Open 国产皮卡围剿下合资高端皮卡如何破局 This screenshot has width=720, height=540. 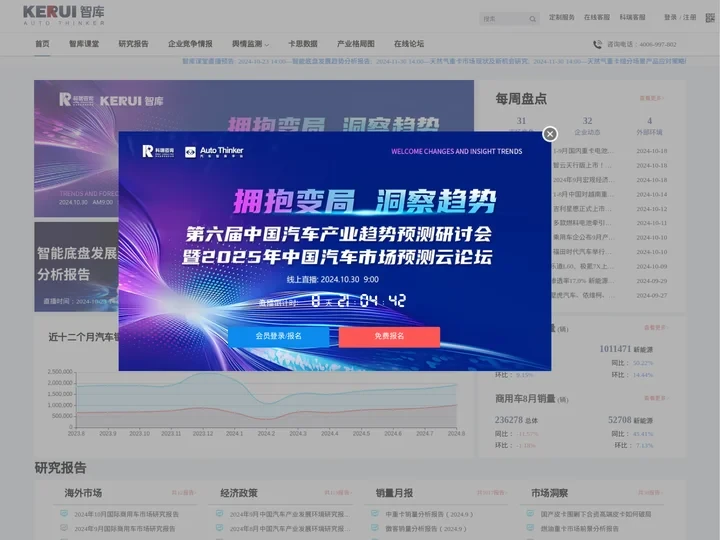(x=596, y=514)
